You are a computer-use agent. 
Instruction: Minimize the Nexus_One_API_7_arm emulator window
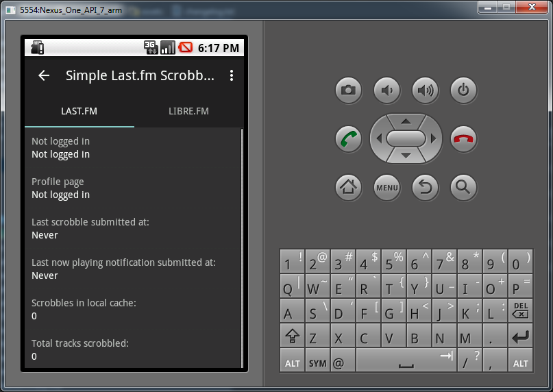click(488, 8)
